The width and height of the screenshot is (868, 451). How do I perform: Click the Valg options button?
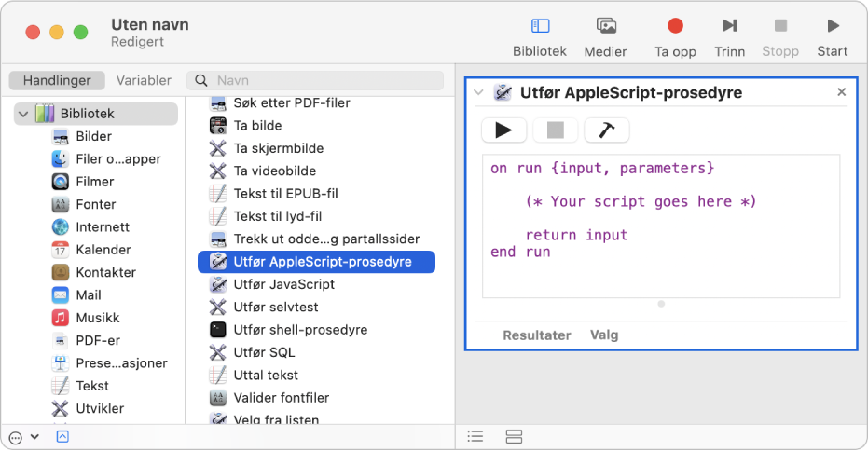(x=603, y=335)
